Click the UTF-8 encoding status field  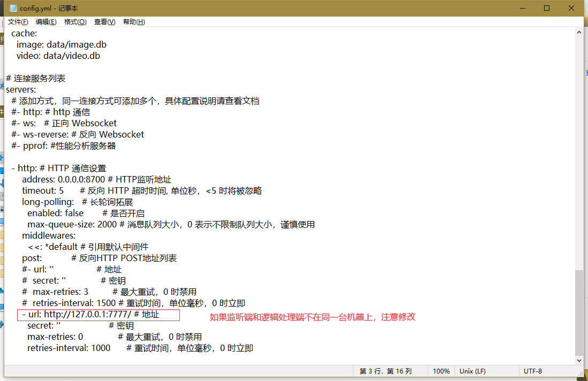532,371
